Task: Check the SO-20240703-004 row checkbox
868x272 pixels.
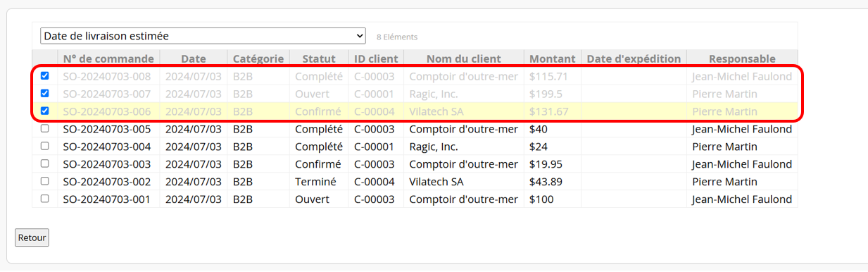Action: (x=45, y=147)
